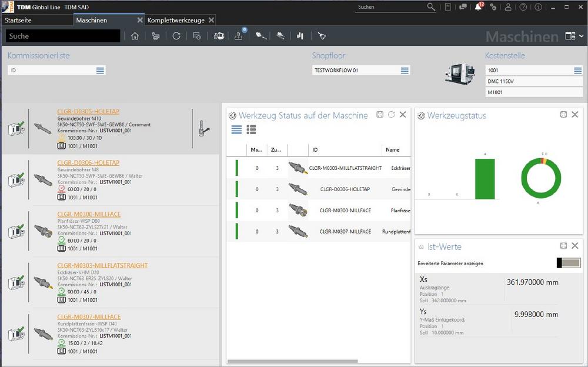Switch to plain list view in Werkzeug Status panel
Viewport: 588px width, 367px height.
coord(236,130)
